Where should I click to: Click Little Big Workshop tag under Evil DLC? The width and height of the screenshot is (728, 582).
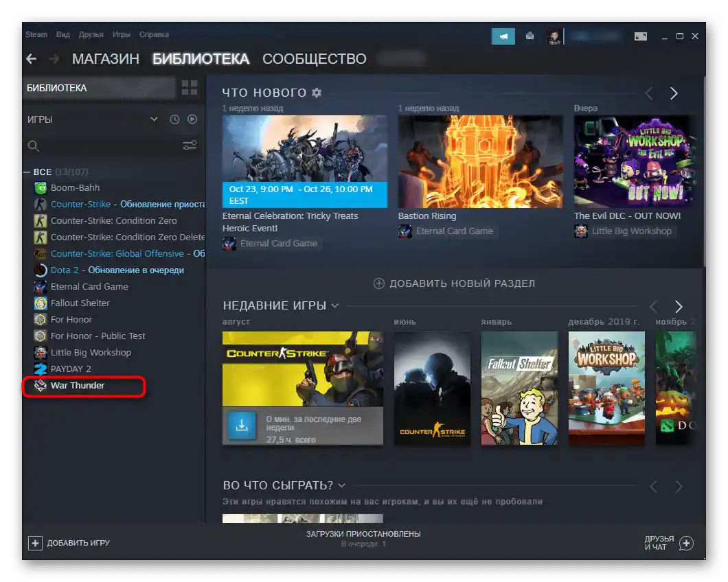click(624, 231)
